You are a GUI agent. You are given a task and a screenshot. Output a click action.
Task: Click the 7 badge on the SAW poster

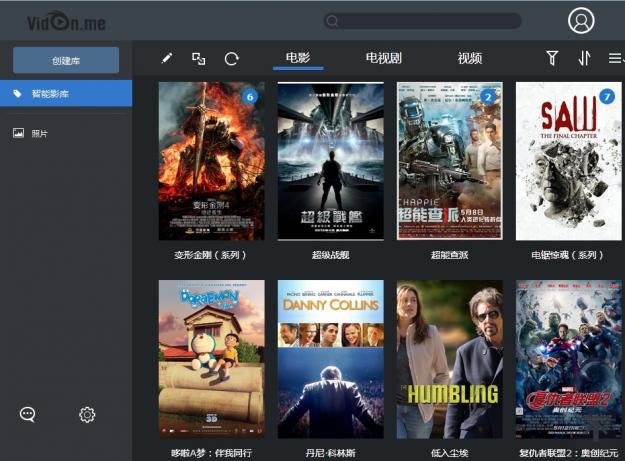tap(607, 96)
